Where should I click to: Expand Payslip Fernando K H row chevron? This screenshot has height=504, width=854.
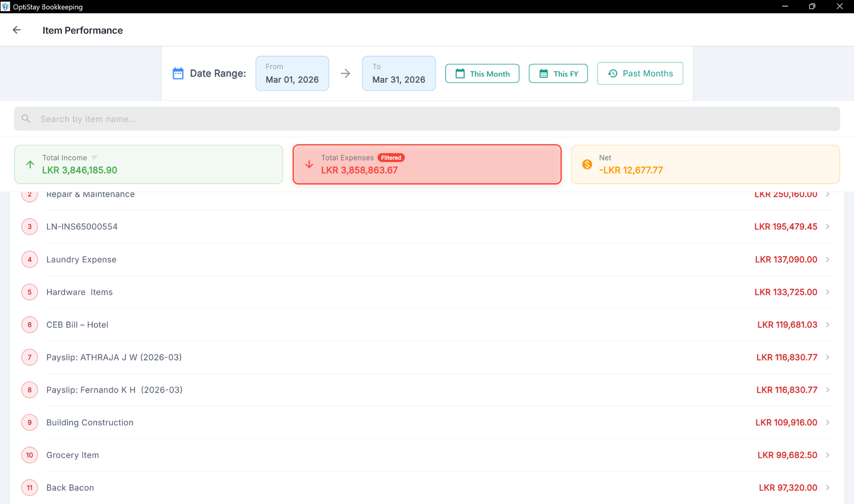(827, 389)
